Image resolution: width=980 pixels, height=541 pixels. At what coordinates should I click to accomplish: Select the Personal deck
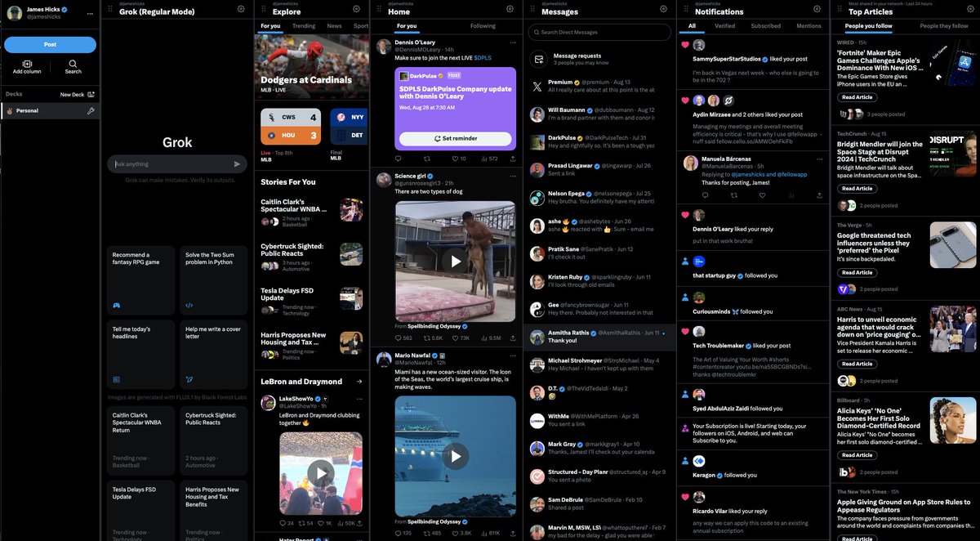[50, 110]
